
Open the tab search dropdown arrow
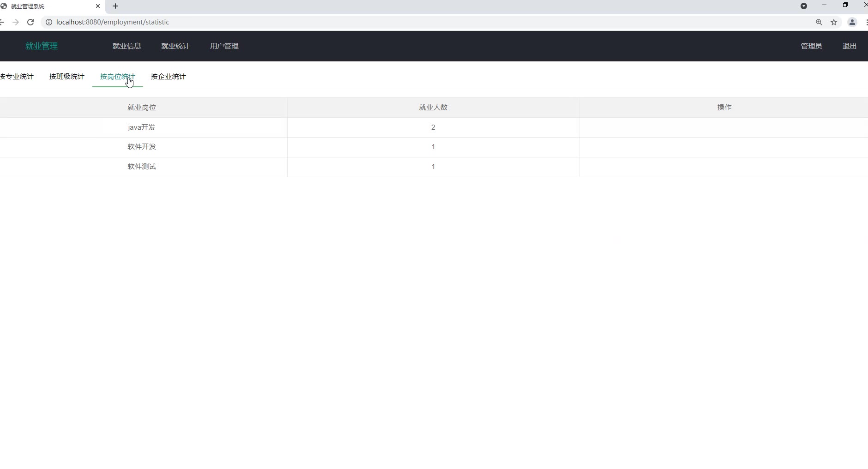pyautogui.click(x=804, y=6)
